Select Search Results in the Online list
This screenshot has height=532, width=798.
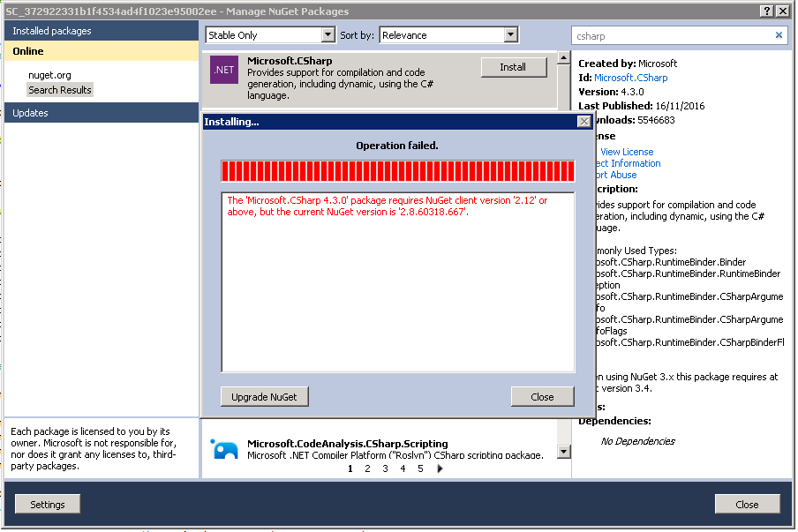[x=60, y=90]
